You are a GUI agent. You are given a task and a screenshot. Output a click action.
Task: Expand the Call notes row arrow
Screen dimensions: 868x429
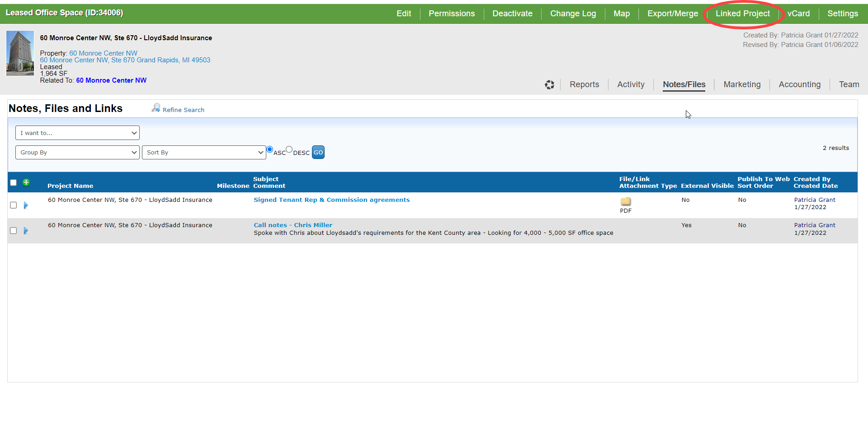click(x=26, y=231)
